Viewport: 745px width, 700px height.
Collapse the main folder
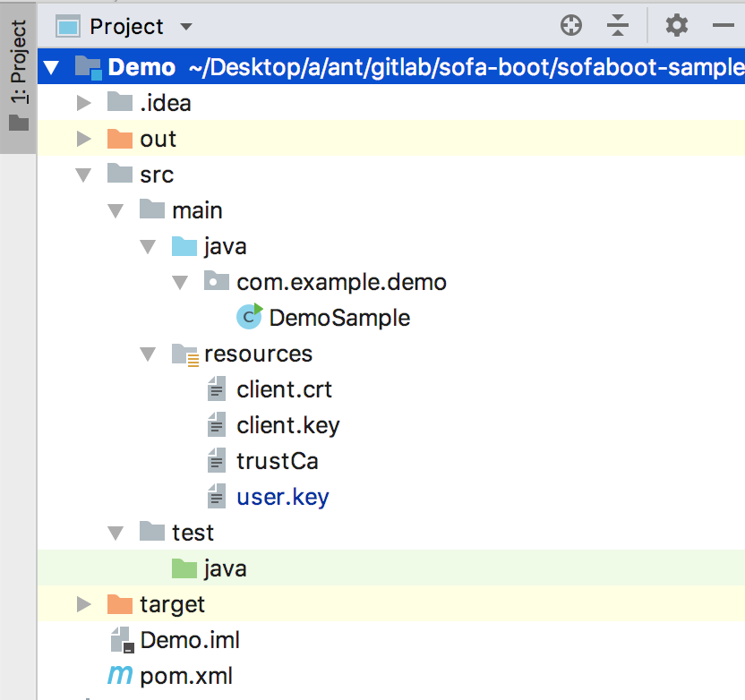pyautogui.click(x=116, y=209)
